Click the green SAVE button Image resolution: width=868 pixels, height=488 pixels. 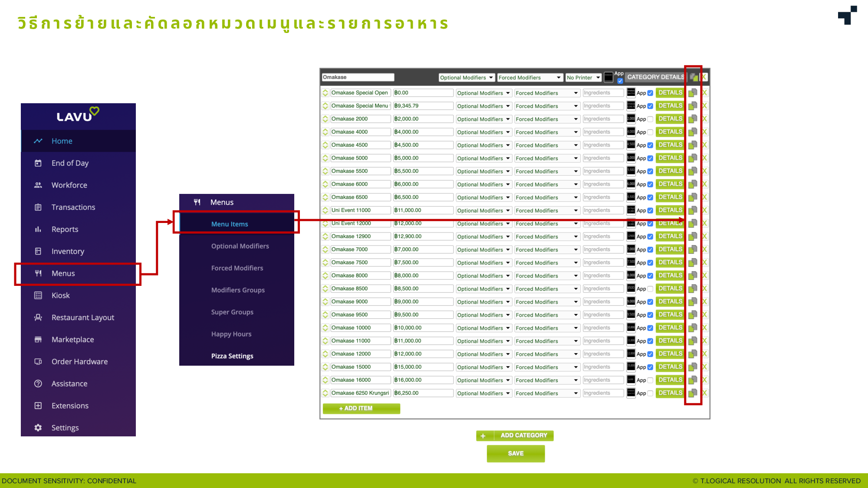516,453
